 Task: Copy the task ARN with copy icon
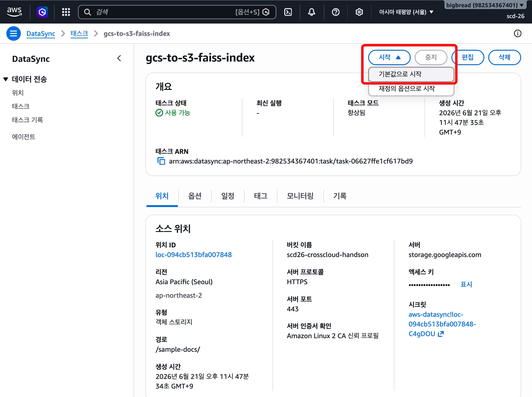click(x=161, y=161)
